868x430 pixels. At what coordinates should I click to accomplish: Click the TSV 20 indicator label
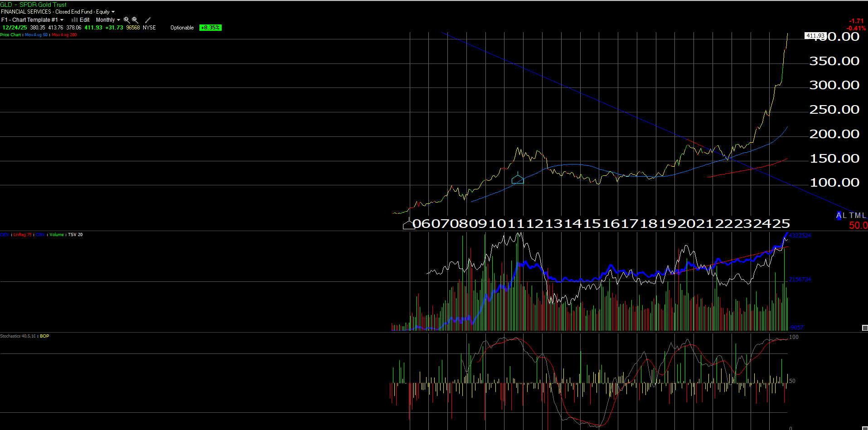point(75,234)
